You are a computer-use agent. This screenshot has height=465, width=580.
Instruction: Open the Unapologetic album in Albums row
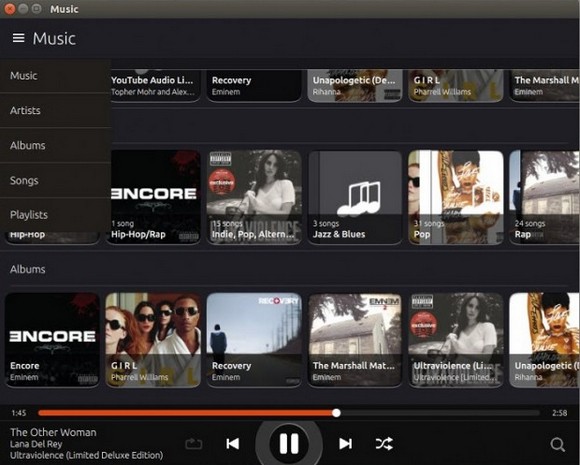(x=544, y=340)
